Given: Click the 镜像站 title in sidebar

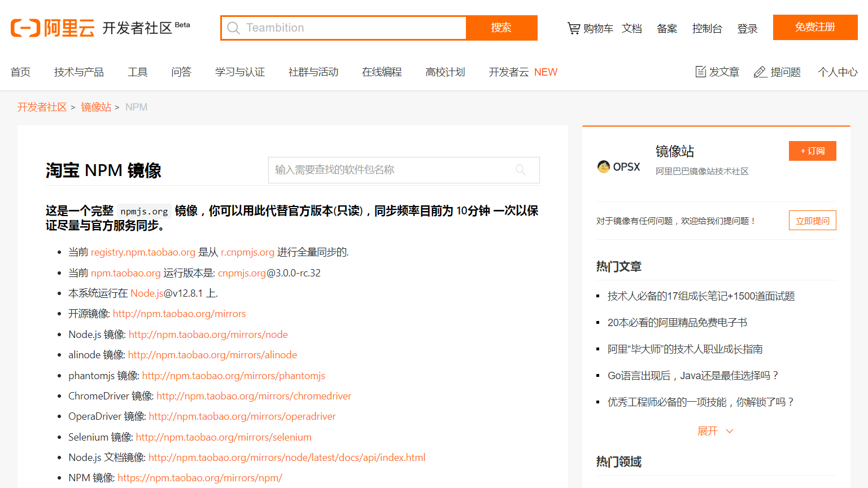Looking at the screenshot, I should pos(674,151).
